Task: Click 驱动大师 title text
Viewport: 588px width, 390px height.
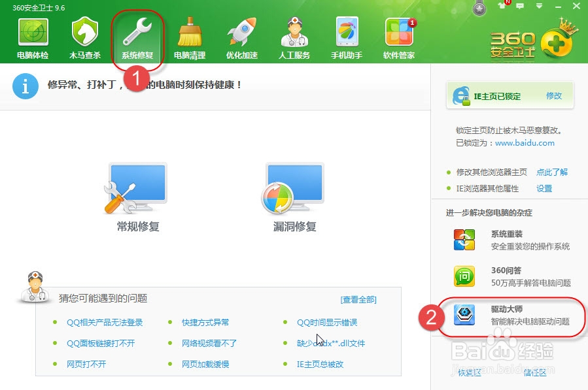Action: [x=507, y=309]
